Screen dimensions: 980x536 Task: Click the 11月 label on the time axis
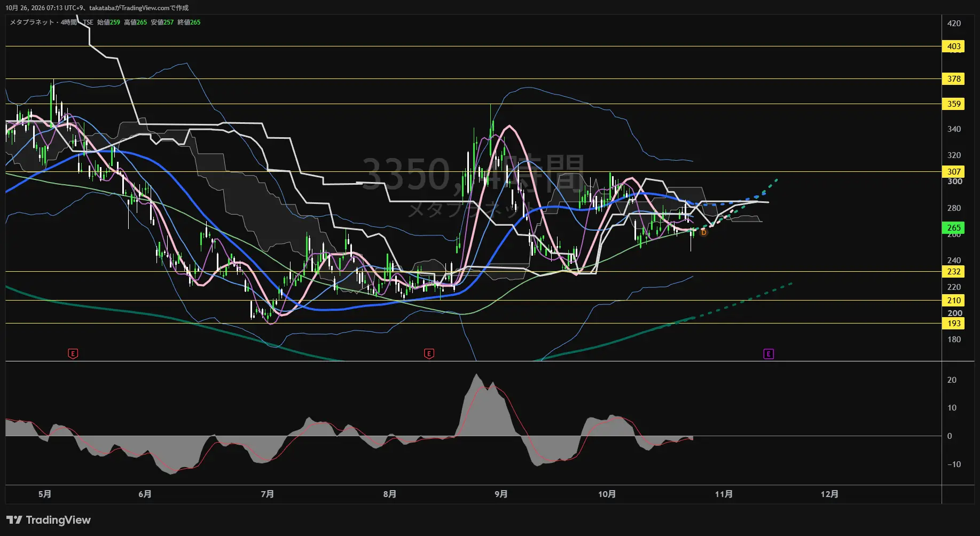click(x=724, y=494)
